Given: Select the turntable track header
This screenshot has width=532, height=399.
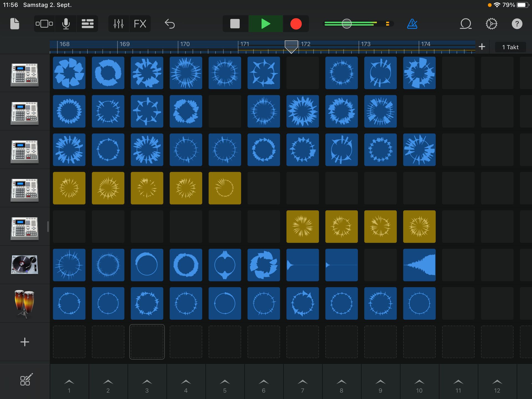Looking at the screenshot, I should coord(25,265).
